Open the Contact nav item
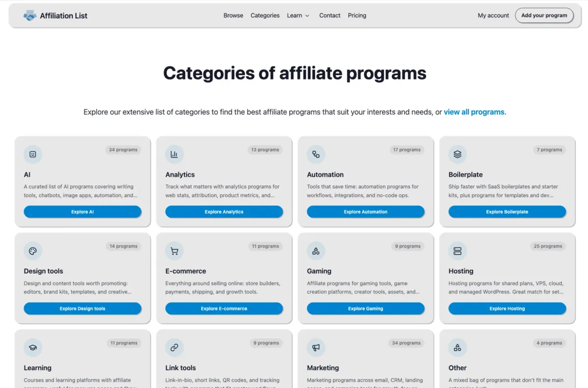Image resolution: width=588 pixels, height=388 pixels. (x=330, y=16)
